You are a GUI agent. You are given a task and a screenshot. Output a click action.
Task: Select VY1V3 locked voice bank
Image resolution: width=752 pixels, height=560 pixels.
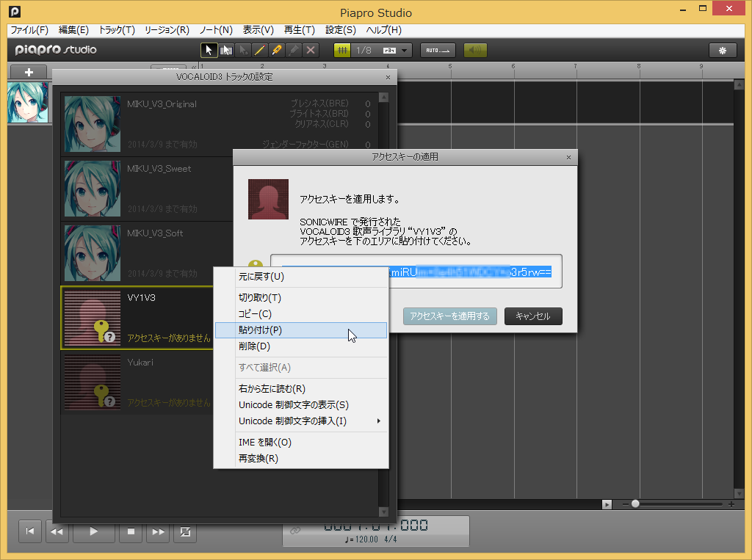coord(137,318)
